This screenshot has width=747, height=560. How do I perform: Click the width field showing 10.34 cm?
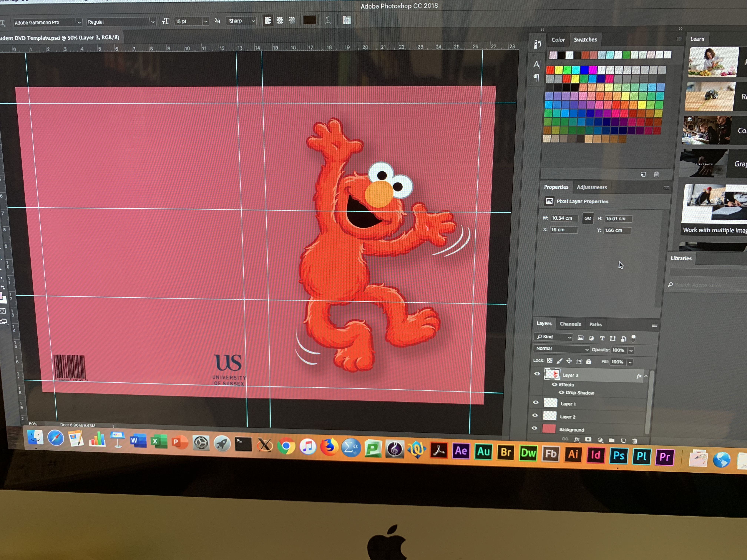pyautogui.click(x=564, y=218)
